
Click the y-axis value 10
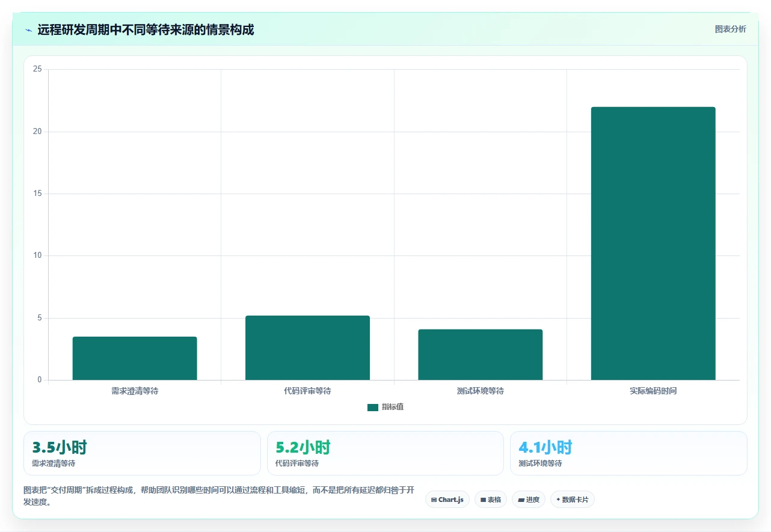37,255
